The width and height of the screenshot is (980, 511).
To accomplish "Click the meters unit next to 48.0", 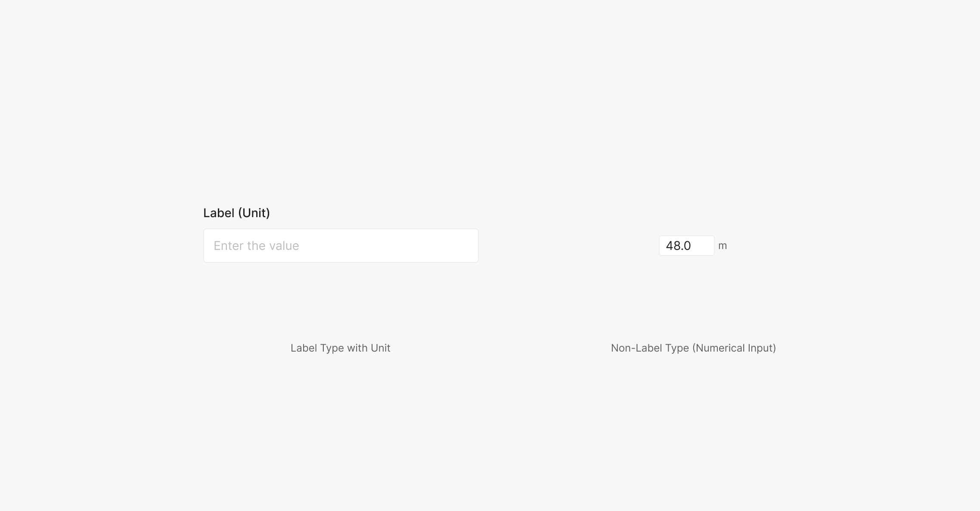I will click(723, 246).
